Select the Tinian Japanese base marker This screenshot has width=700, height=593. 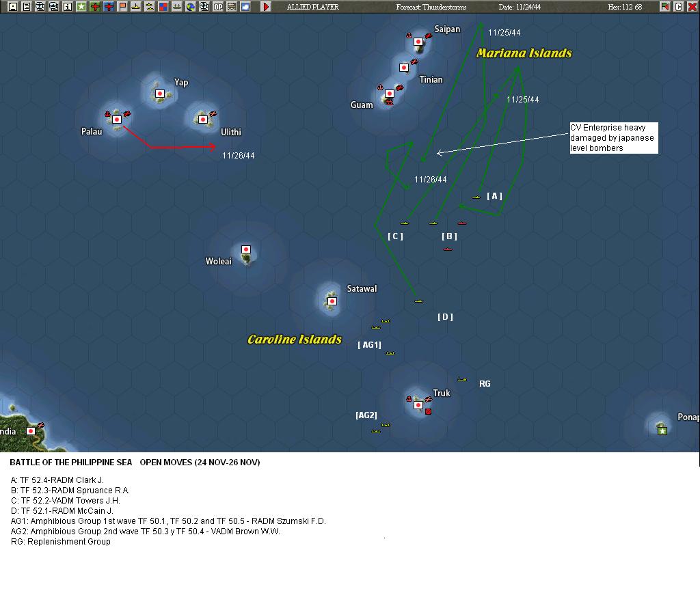[x=404, y=68]
